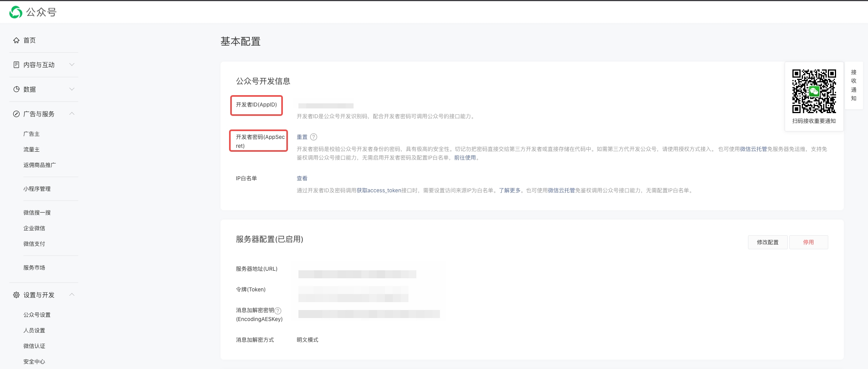Click the 重置 AppSecret link
This screenshot has width=868, height=369.
[302, 137]
